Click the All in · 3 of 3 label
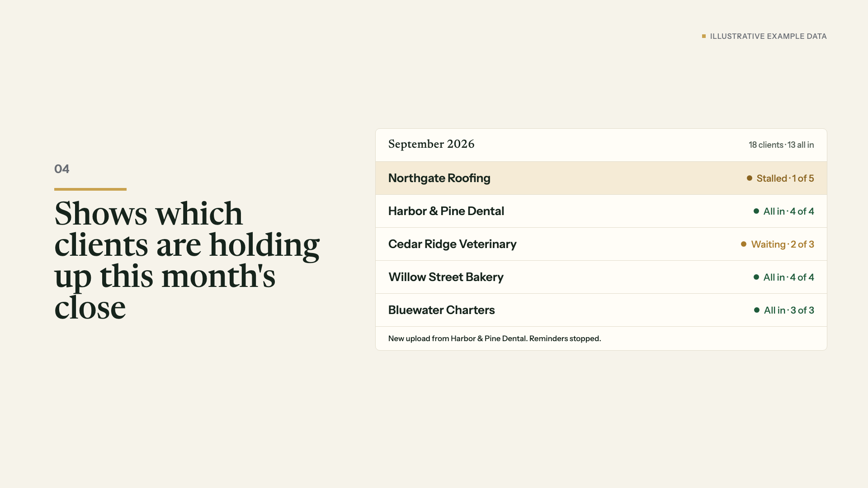 (x=789, y=310)
